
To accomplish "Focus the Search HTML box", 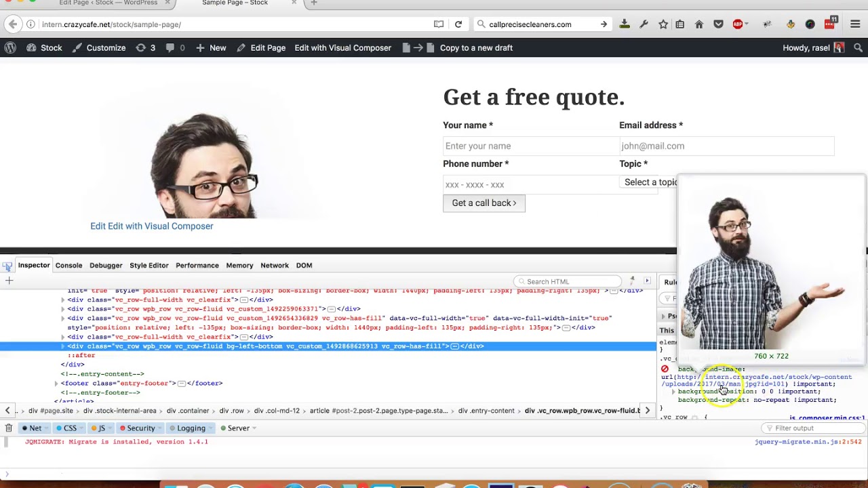I will pos(568,281).
